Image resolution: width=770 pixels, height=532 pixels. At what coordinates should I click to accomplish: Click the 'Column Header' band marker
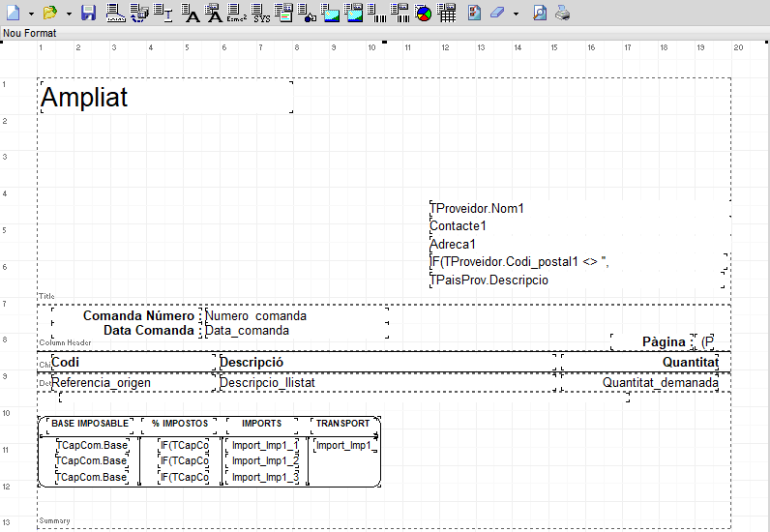tap(66, 342)
